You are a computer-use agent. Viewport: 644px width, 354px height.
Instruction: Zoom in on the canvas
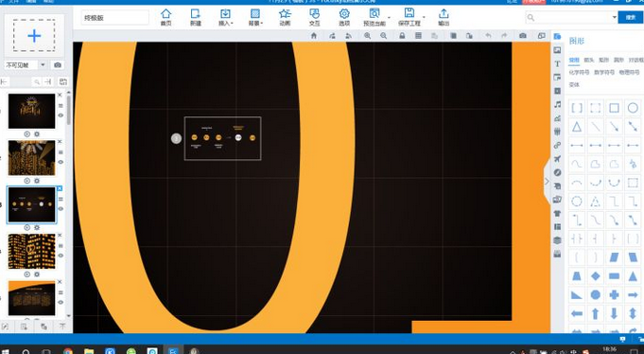coord(367,36)
